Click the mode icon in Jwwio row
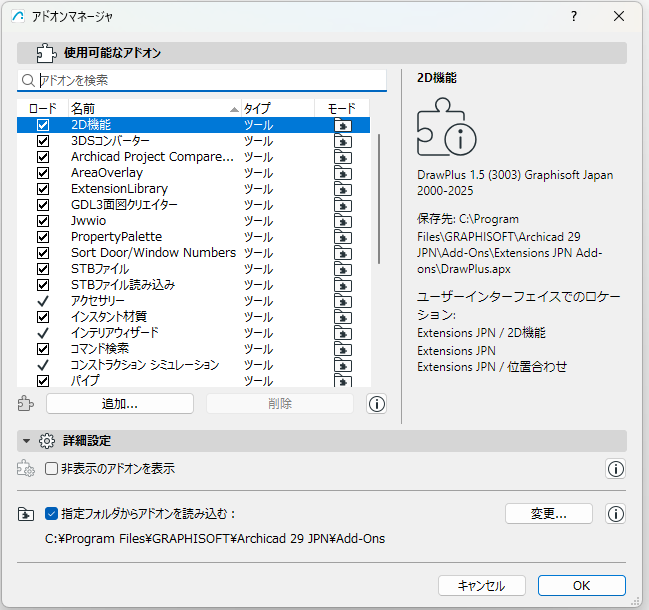Screen dimensions: 649x610 343,221
